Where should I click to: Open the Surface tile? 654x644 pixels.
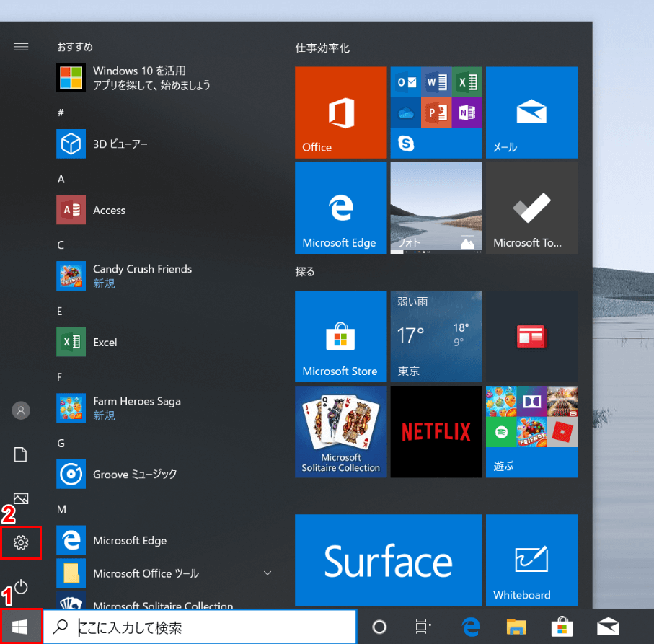tap(389, 560)
